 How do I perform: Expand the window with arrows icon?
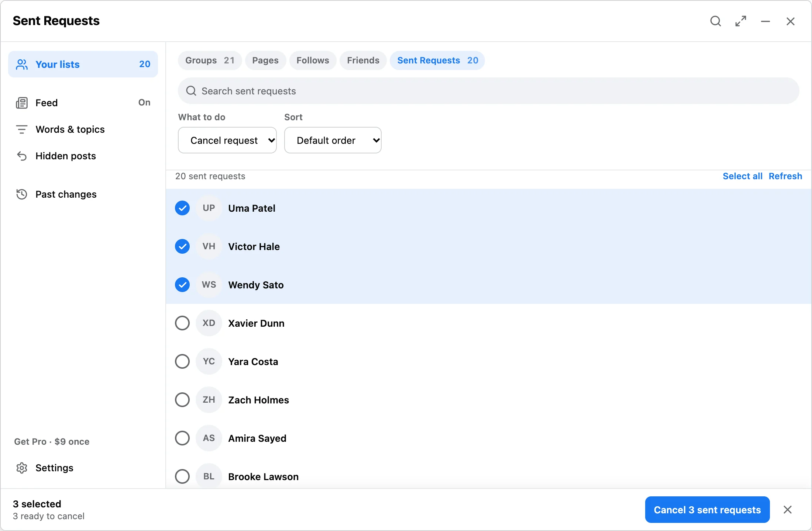(x=740, y=21)
